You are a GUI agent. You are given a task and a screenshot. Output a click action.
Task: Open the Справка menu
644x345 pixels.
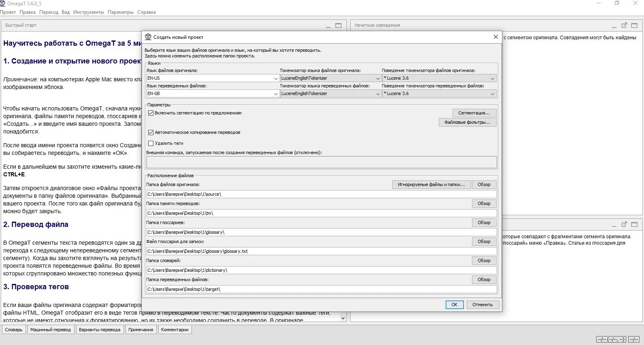click(x=147, y=12)
